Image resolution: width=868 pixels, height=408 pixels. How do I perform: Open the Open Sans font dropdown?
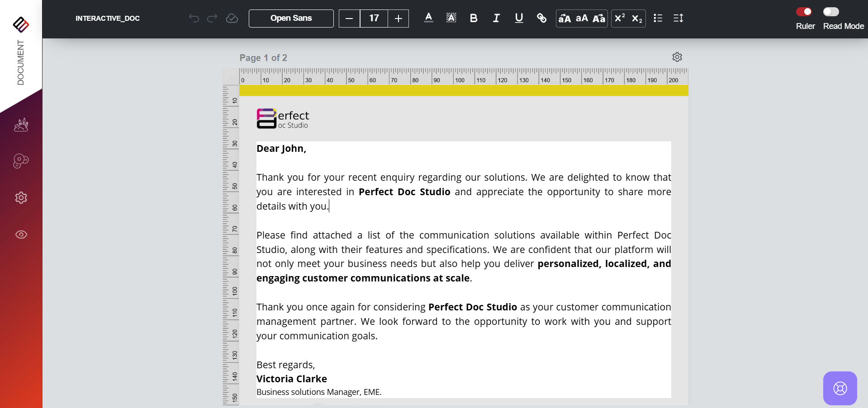(x=291, y=19)
